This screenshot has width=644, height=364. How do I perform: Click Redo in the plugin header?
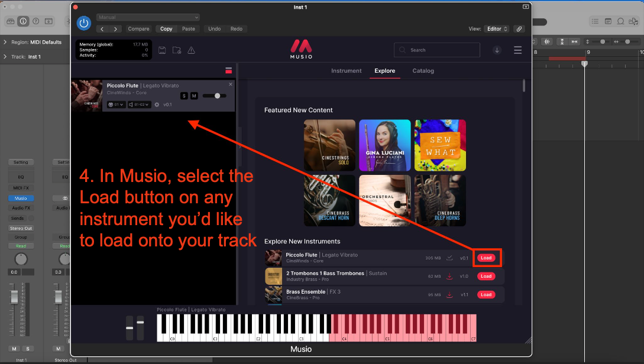point(237,29)
